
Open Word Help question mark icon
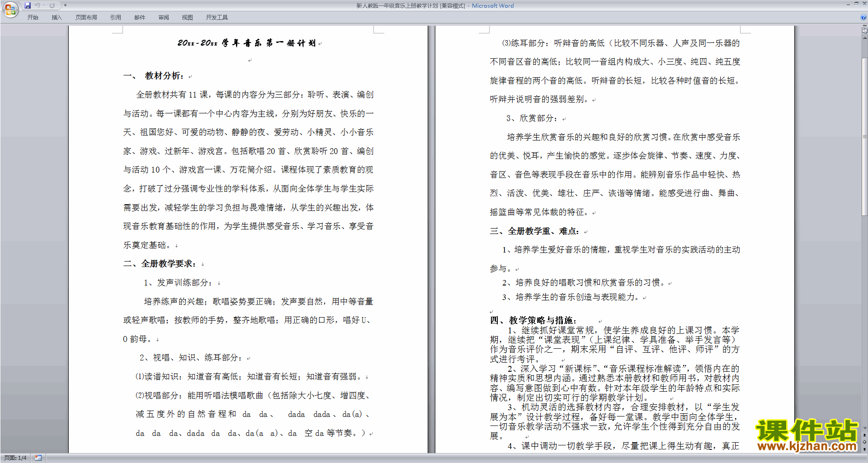click(x=863, y=17)
